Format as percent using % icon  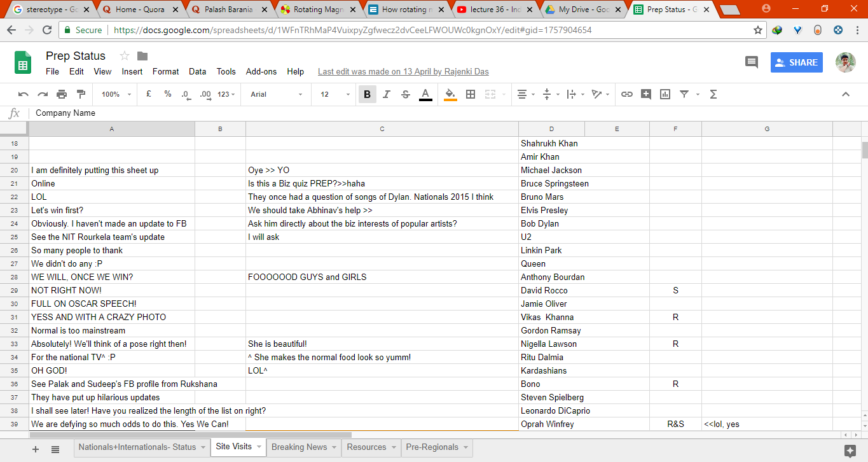coord(168,94)
